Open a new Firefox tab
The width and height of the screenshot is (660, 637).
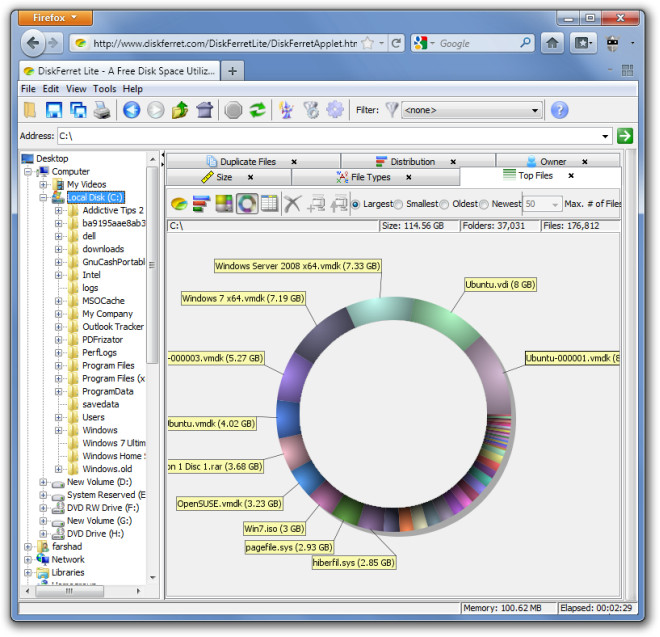[x=232, y=71]
